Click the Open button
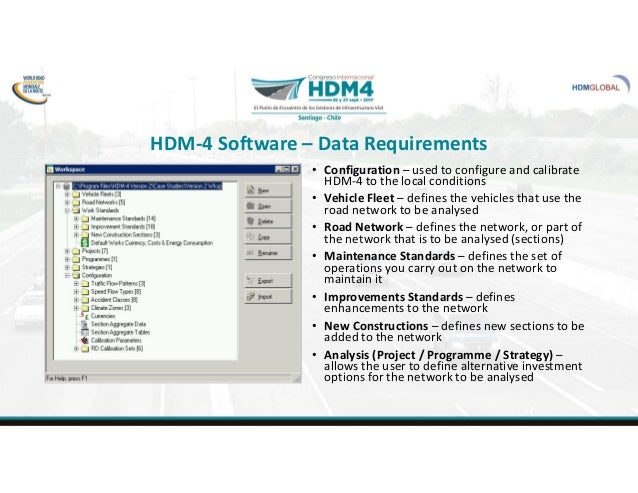Screen dimensions: 638x493 269,206
